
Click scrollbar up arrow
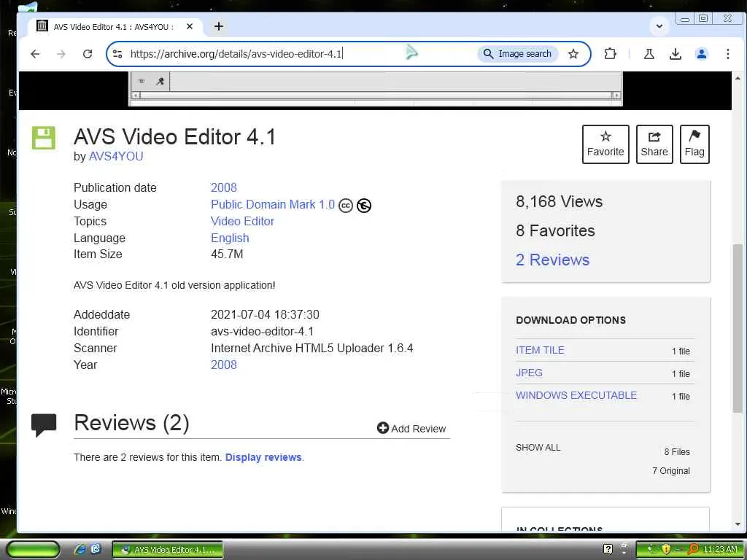(x=738, y=78)
